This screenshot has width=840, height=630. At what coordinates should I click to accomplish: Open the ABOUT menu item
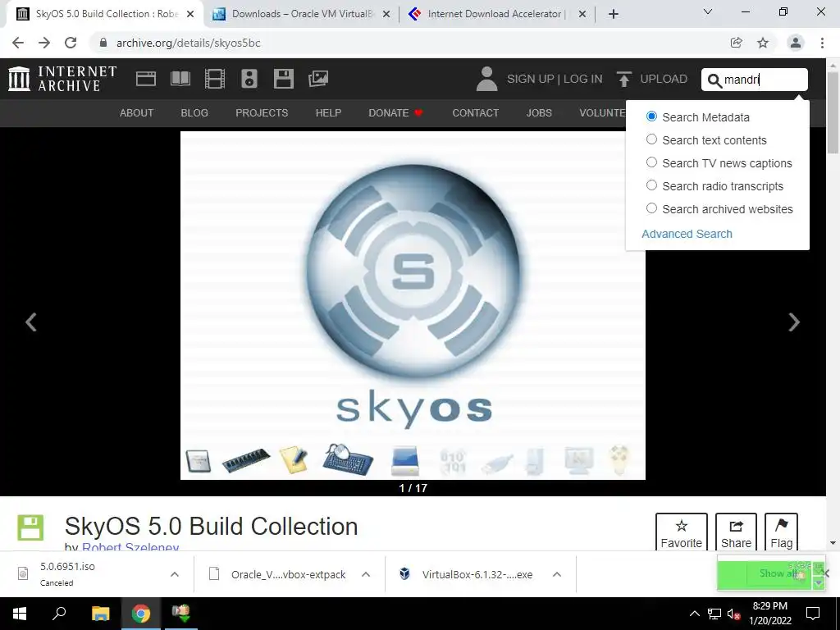click(137, 113)
